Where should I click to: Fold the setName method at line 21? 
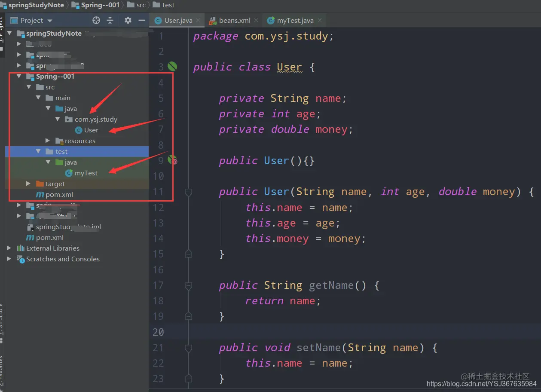click(188, 348)
